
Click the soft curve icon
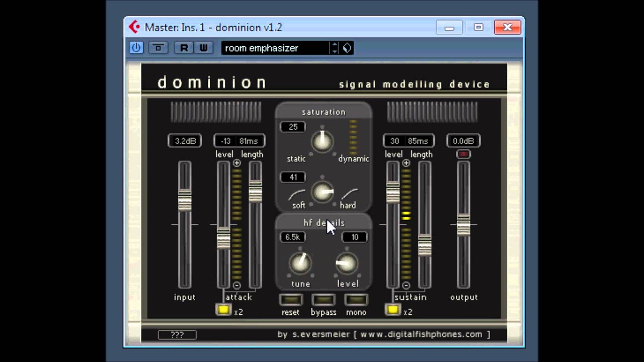point(297,194)
